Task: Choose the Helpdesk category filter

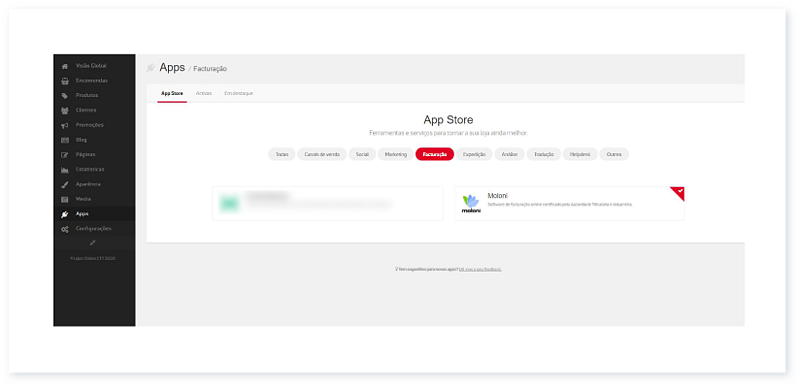Action: tap(580, 154)
